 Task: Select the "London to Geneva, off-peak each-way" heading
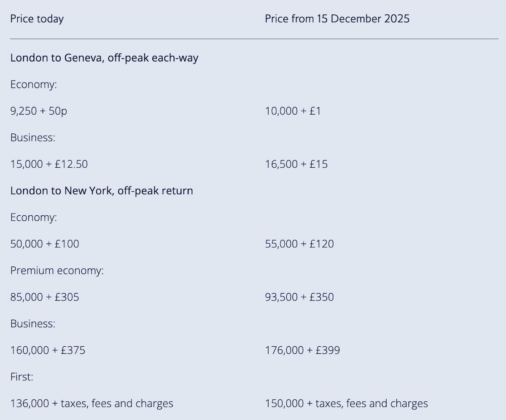(x=104, y=58)
